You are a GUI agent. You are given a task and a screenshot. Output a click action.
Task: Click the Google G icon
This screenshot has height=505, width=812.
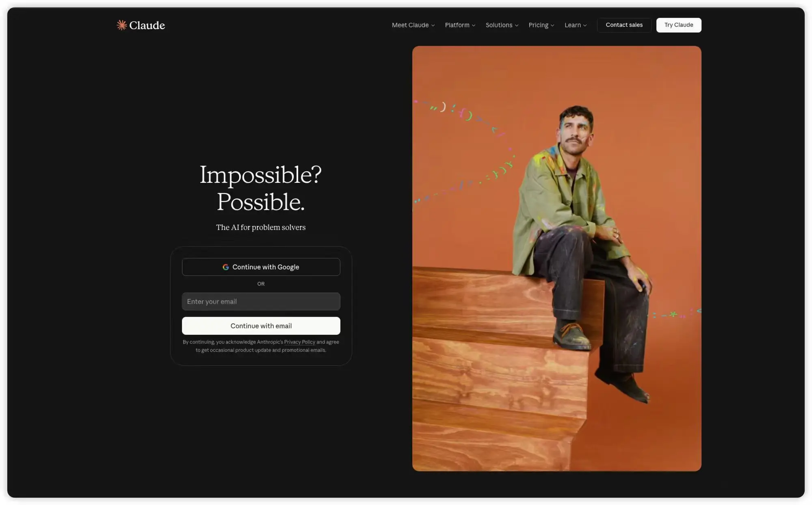tap(225, 267)
